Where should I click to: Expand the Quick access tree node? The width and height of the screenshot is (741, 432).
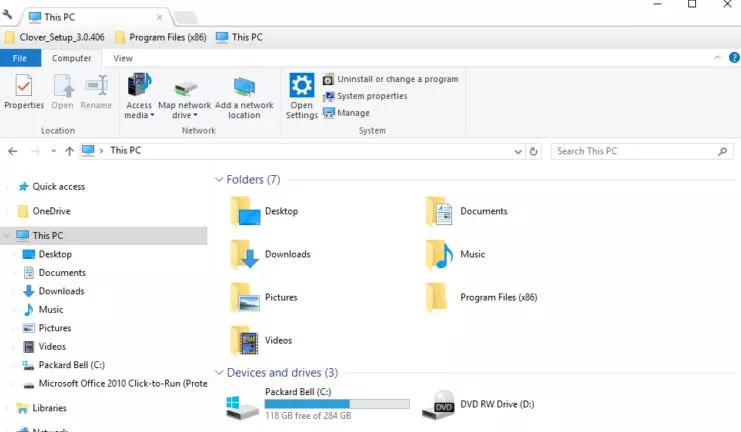tap(7, 187)
